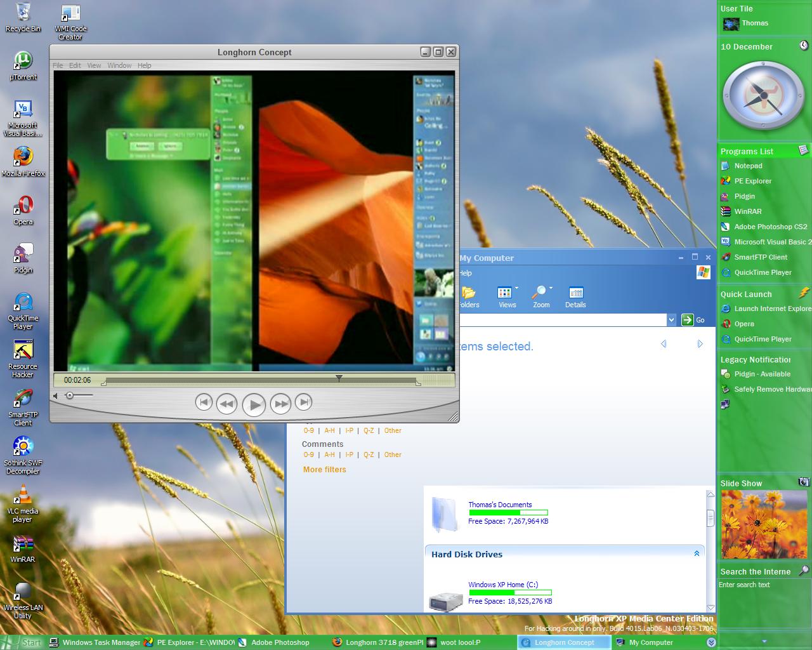The height and width of the screenshot is (650, 812).
Task: Select Microsoft Visual Basic desktop icon
Action: point(23,117)
